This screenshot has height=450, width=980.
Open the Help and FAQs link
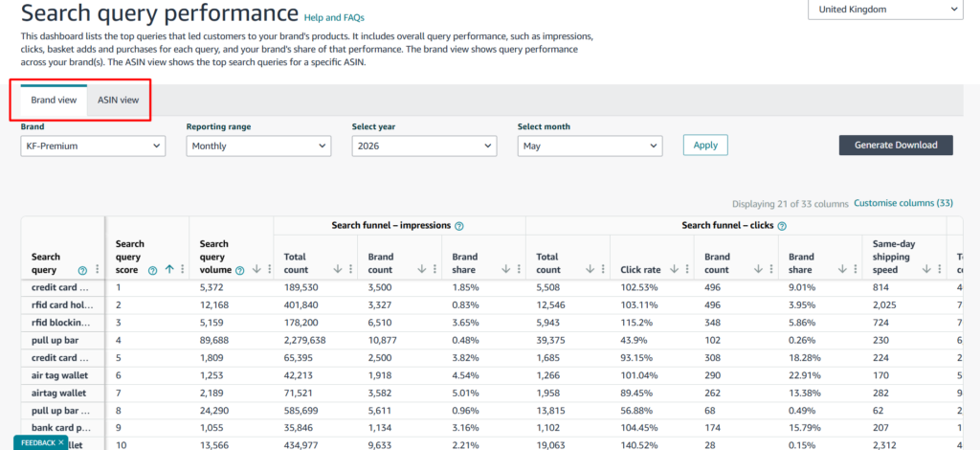tap(334, 17)
